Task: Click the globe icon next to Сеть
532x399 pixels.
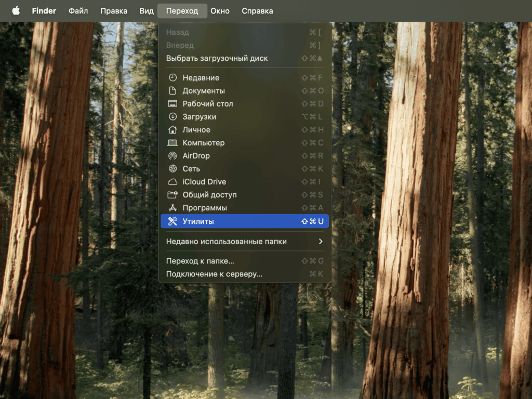Action: coord(172,169)
